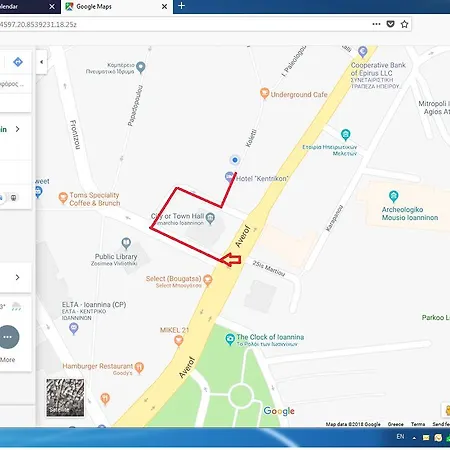Select Toms Speciality Coffee & Brunch pin
This screenshot has height=450, width=450.
pos(63,198)
